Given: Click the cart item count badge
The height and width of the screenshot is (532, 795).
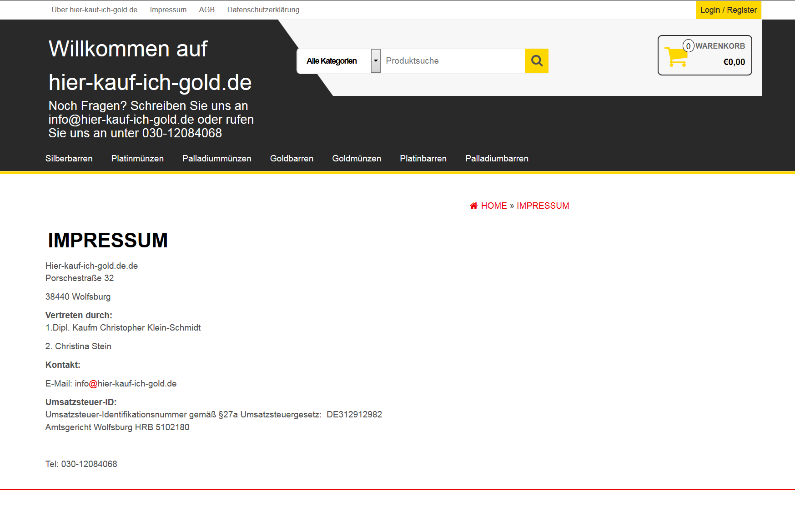Looking at the screenshot, I should pyautogui.click(x=688, y=46).
